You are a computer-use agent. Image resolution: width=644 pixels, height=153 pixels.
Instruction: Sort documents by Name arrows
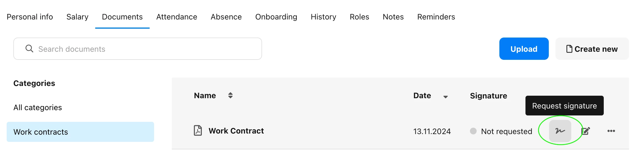click(x=230, y=95)
